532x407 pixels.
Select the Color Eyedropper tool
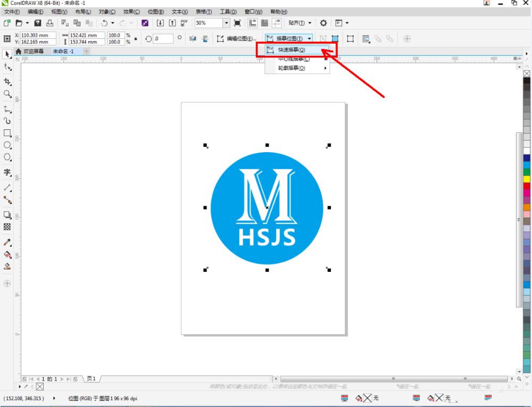[x=7, y=242]
